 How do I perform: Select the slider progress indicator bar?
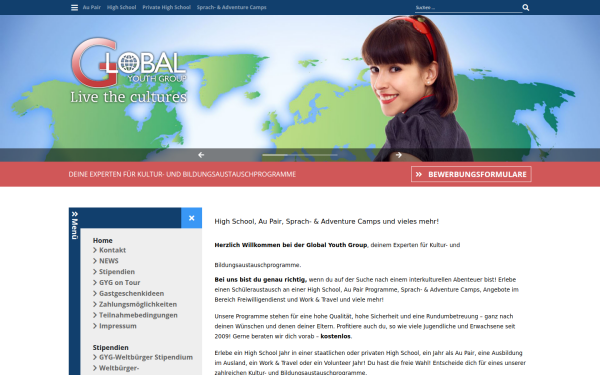(x=300, y=155)
